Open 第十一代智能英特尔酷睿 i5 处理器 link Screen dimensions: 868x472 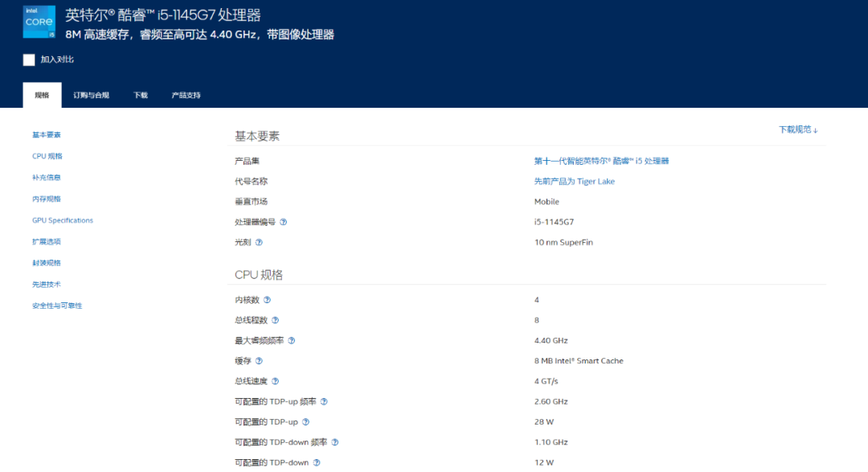[x=601, y=161]
